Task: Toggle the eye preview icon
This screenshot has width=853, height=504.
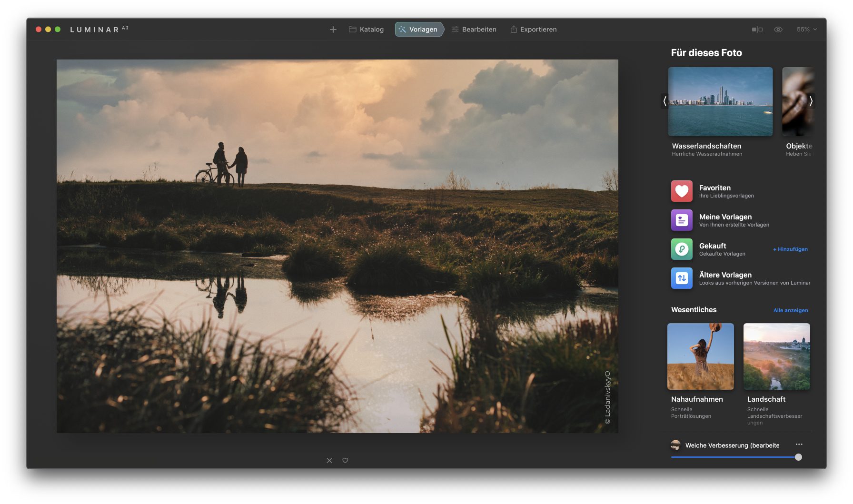Action: (x=778, y=30)
